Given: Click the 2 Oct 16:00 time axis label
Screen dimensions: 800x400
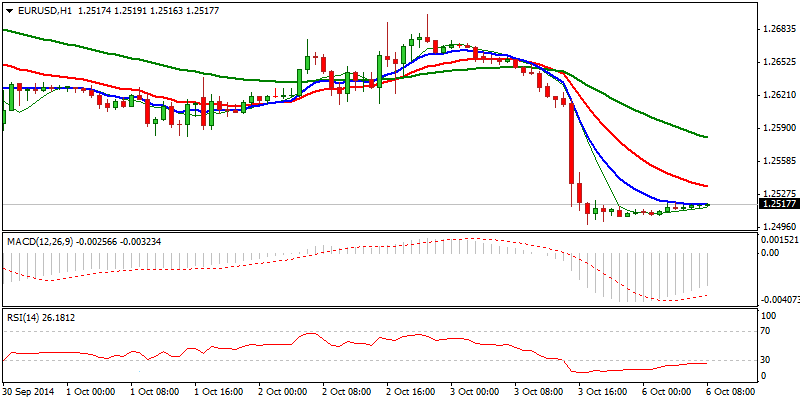Looking at the screenshot, I should (x=410, y=392).
